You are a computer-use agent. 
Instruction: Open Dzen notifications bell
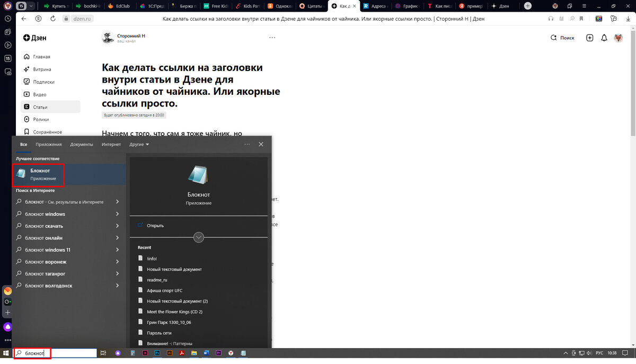pos(604,38)
